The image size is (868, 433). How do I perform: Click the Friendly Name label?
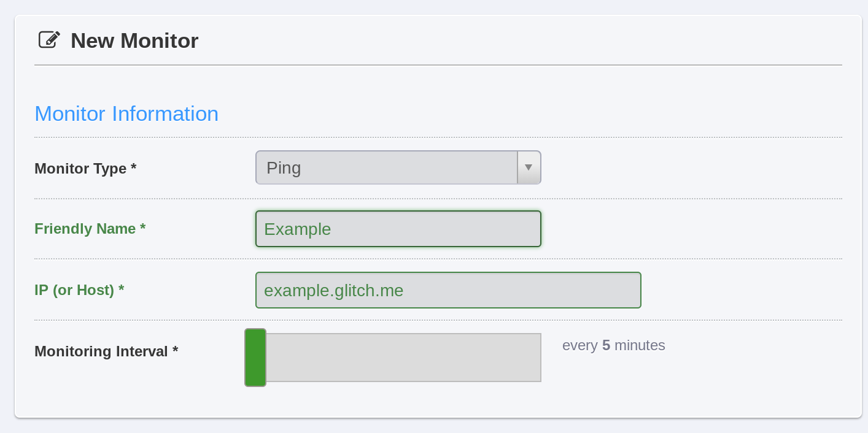pyautogui.click(x=85, y=229)
